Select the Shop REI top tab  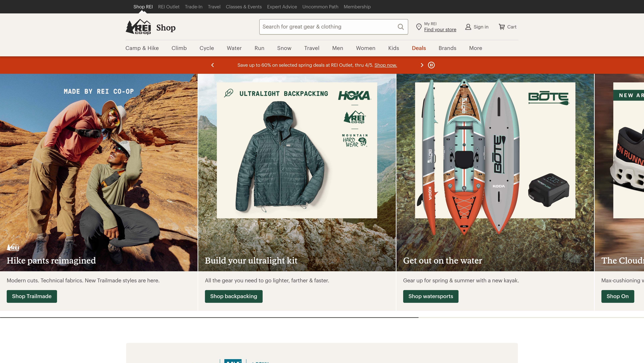point(143,7)
